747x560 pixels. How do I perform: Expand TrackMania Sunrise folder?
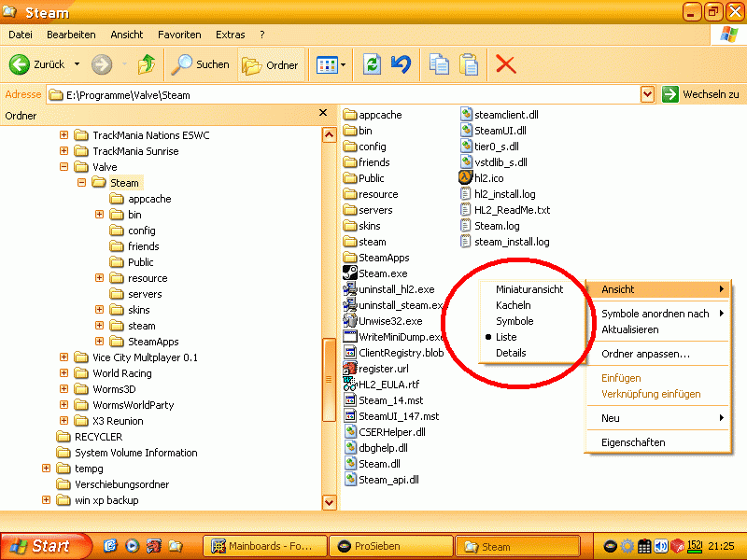[63, 151]
